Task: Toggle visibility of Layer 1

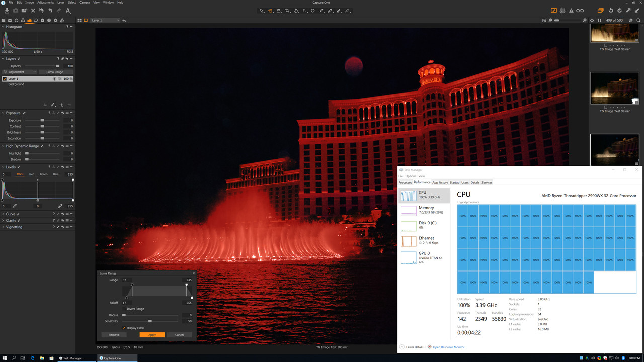Action: 4,79
